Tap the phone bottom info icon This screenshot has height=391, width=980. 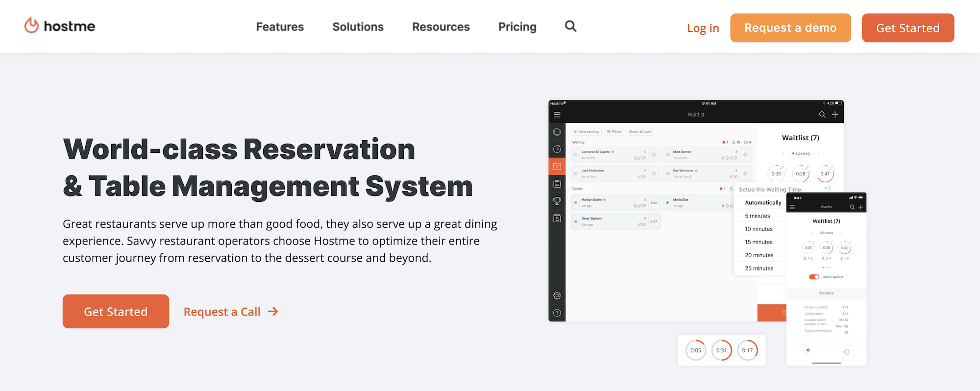click(x=847, y=352)
